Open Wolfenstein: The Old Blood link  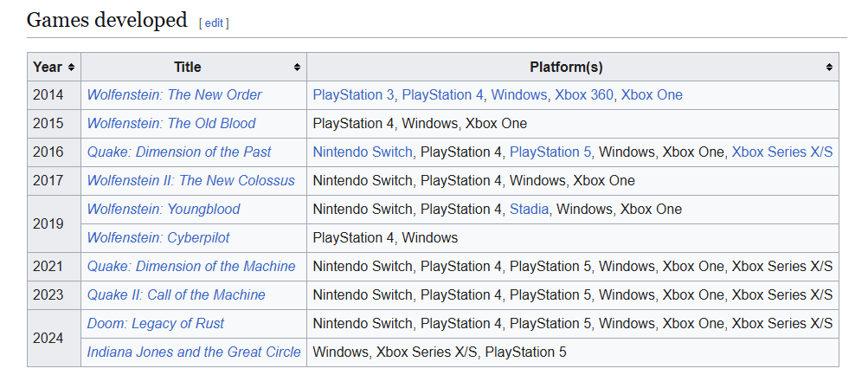(x=171, y=123)
